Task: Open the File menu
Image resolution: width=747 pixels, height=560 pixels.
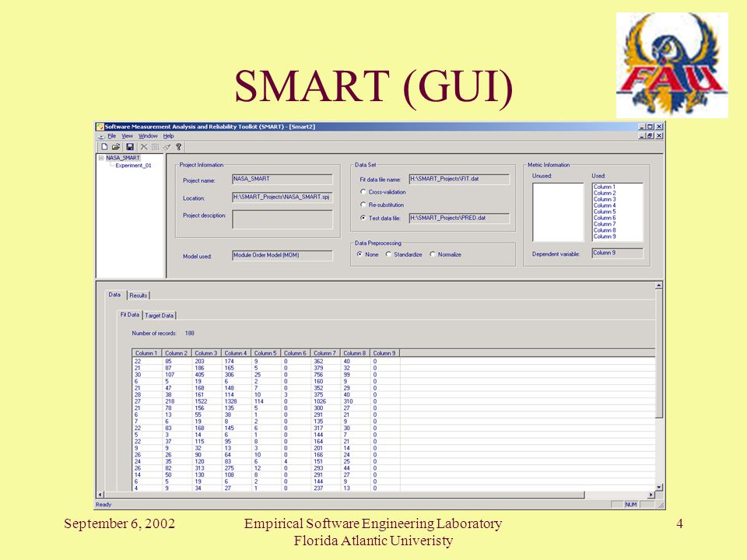Action: [x=112, y=136]
